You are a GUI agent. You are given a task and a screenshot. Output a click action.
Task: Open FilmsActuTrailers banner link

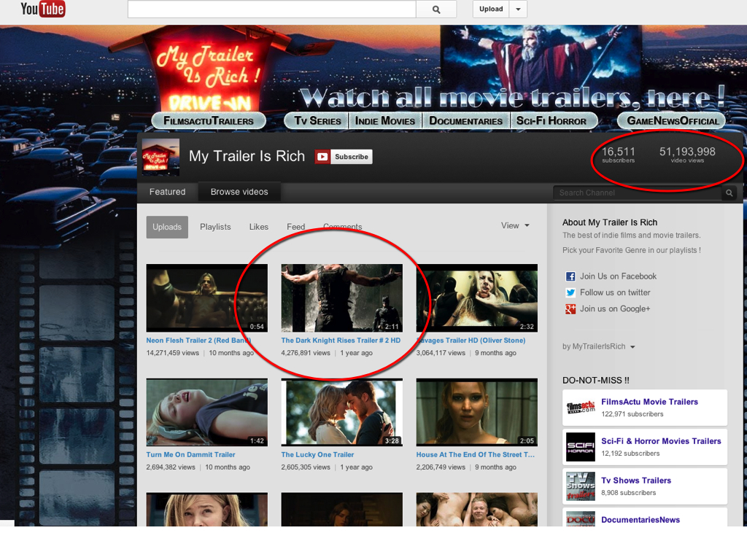(209, 121)
